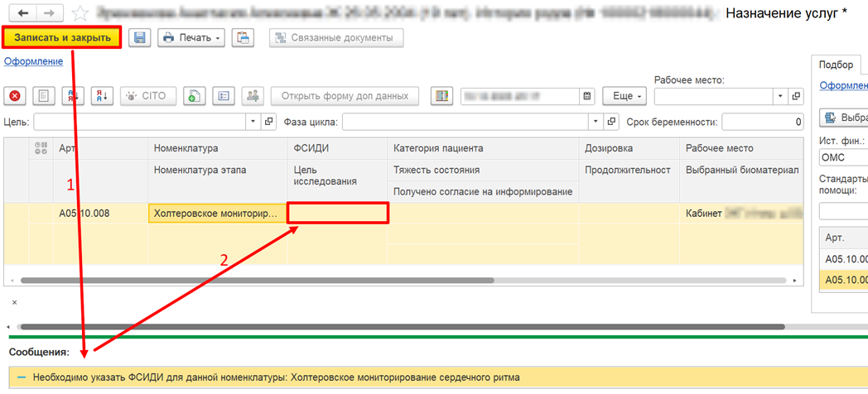
Task: Click the empty ФСИДИ cell in the row
Action: point(337,213)
